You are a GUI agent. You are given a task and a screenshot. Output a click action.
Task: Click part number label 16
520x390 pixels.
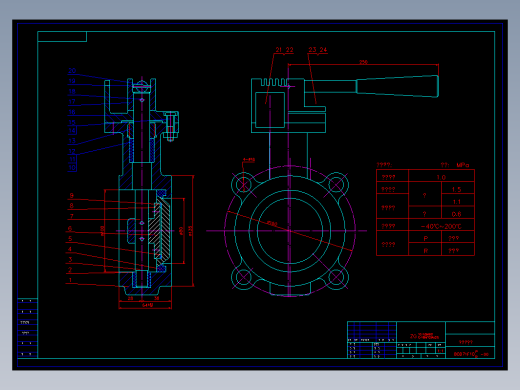pos(72,112)
